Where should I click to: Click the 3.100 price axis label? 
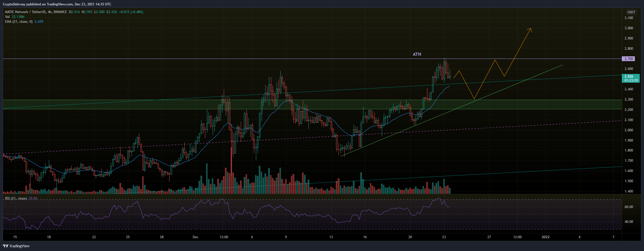click(629, 18)
